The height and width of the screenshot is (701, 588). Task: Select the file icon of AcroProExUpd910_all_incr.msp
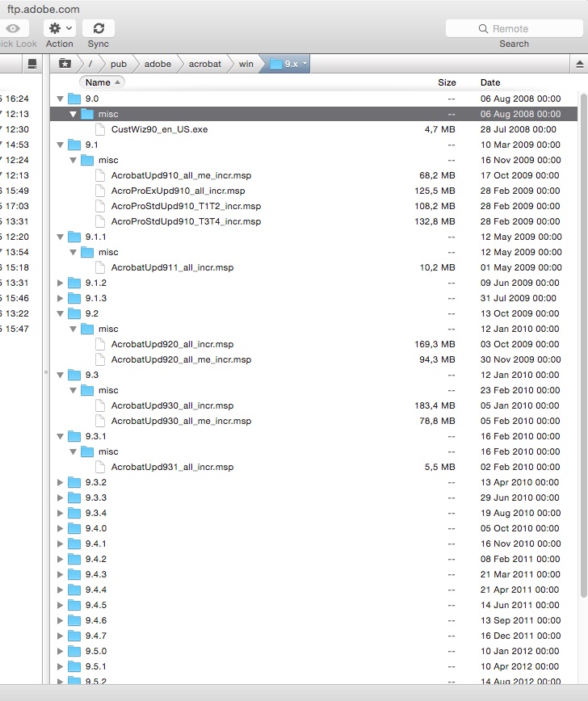coord(100,191)
